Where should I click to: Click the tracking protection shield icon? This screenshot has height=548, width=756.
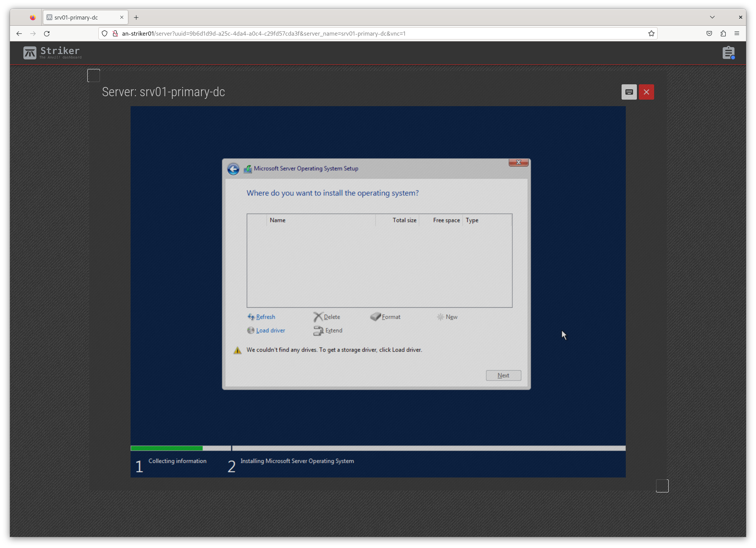pos(105,34)
